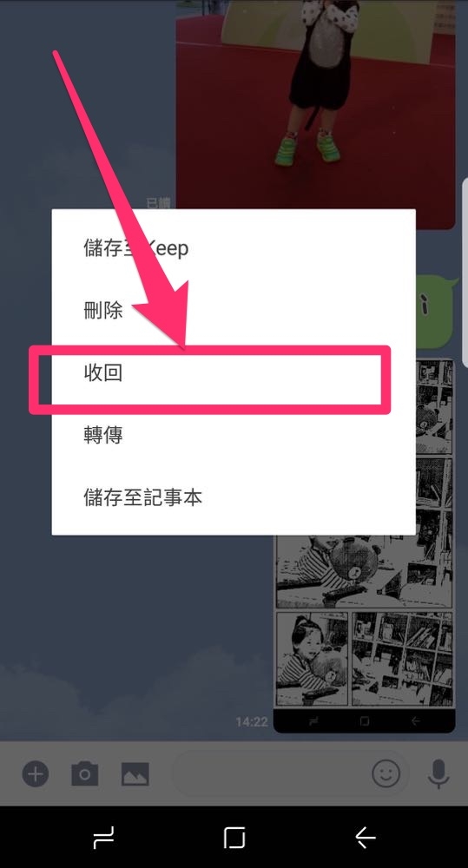Image resolution: width=468 pixels, height=868 pixels.
Task: Choose 儲存至記事本 menu entry
Action: click(234, 497)
